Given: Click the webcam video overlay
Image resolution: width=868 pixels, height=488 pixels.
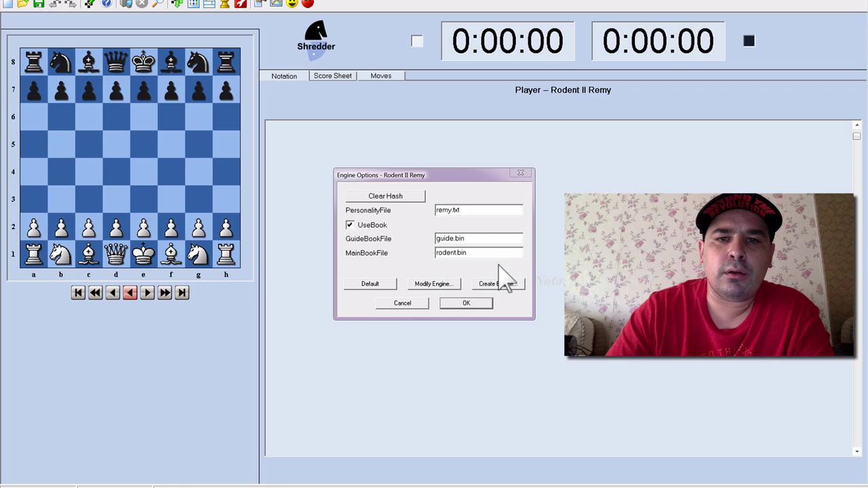Looking at the screenshot, I should click(709, 275).
